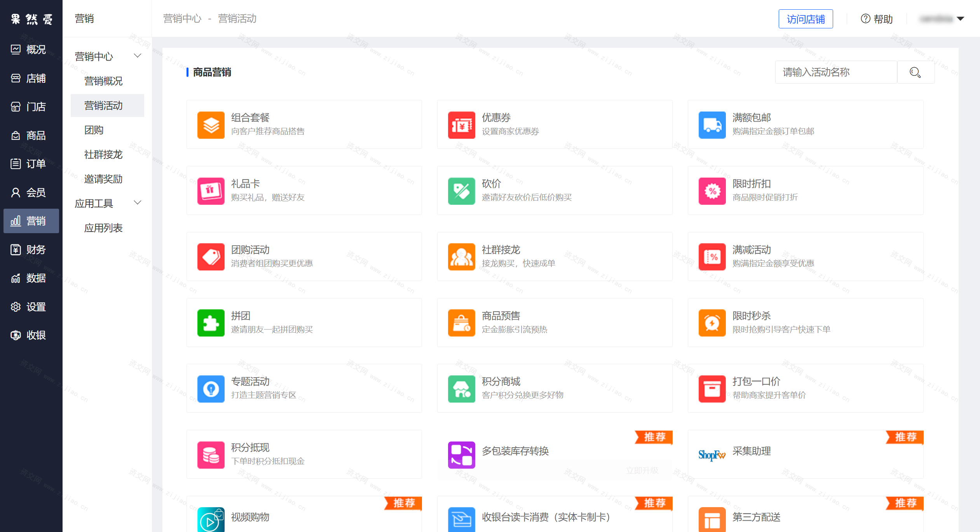Open the 拼团 green puzzle icon
This screenshot has width=980, height=532.
pyautogui.click(x=211, y=323)
